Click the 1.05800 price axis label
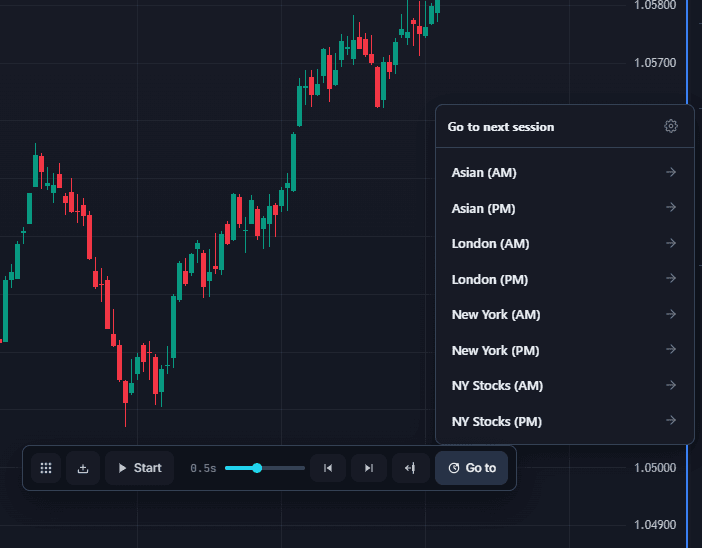702x548 pixels. (655, 5)
